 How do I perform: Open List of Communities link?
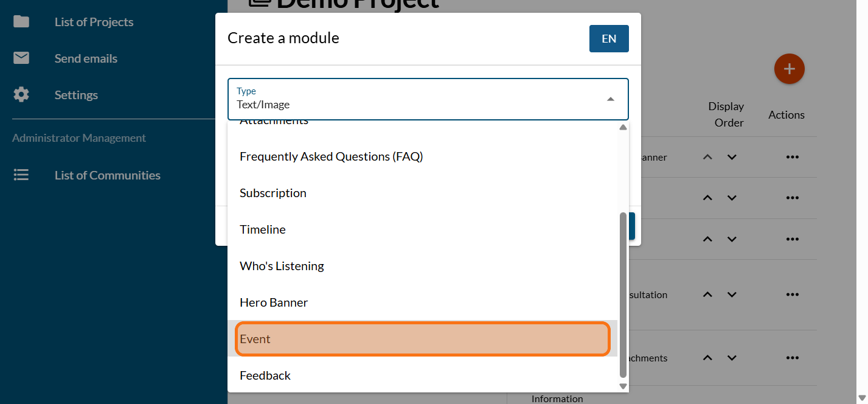pos(107,175)
